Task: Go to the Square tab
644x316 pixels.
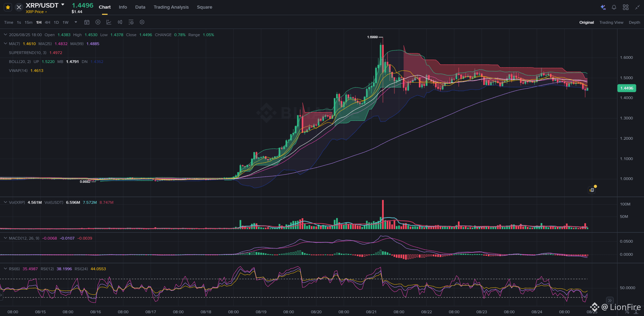Action: (x=204, y=7)
